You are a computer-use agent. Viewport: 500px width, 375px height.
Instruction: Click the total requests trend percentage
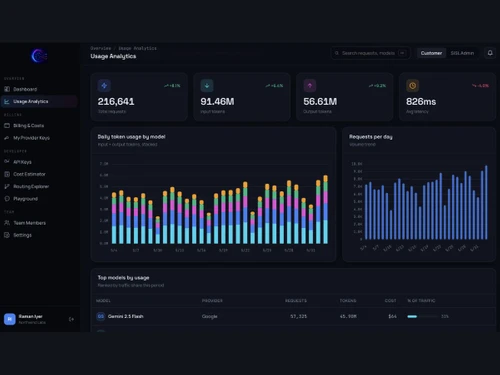coord(172,86)
